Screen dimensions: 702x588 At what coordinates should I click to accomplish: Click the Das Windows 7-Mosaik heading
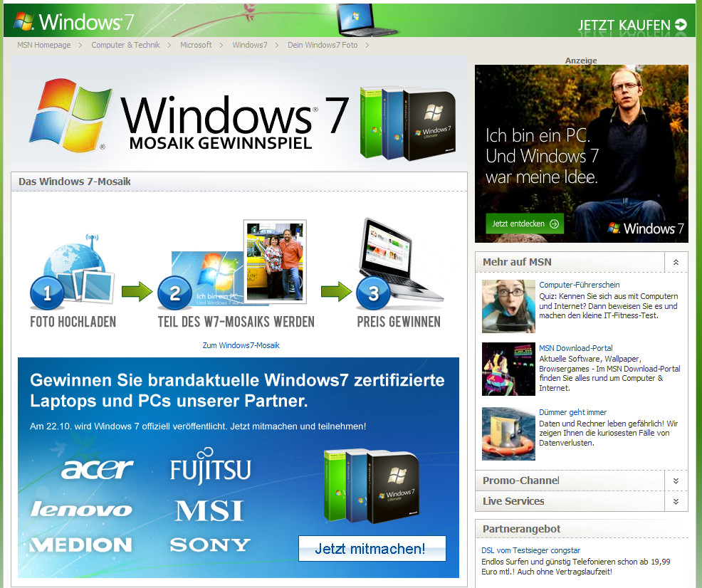tap(74, 182)
